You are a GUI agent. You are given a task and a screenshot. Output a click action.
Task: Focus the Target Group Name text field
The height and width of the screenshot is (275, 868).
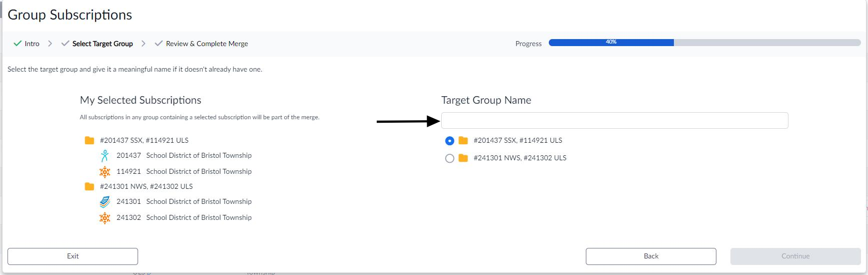(x=614, y=120)
